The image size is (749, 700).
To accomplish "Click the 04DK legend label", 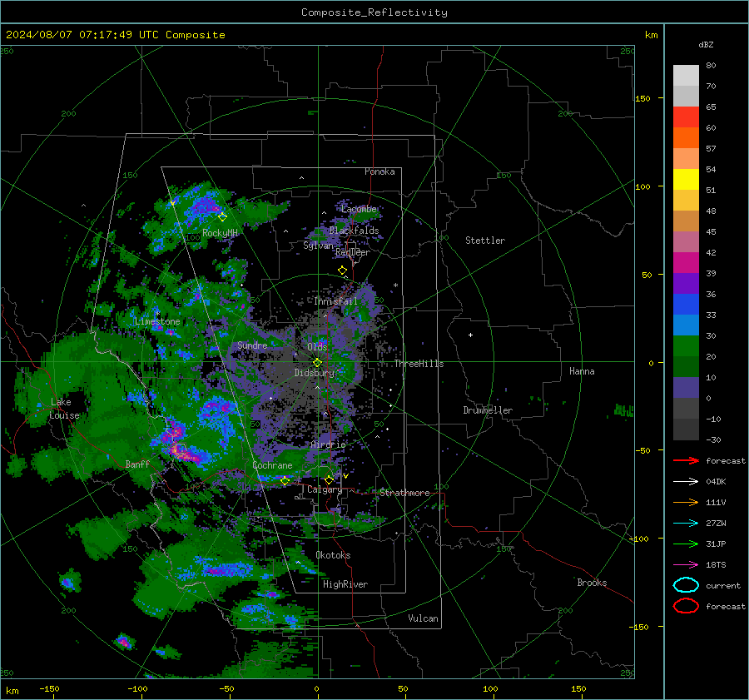I will (x=716, y=482).
